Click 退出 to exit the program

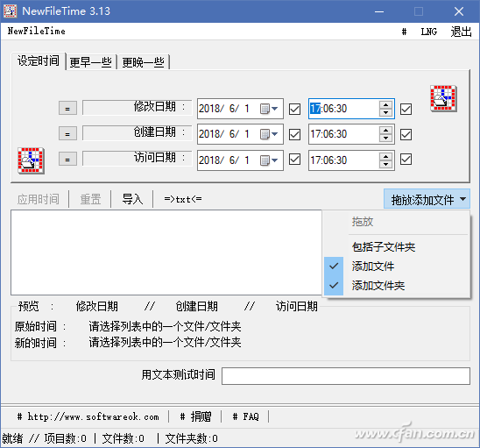click(x=461, y=32)
